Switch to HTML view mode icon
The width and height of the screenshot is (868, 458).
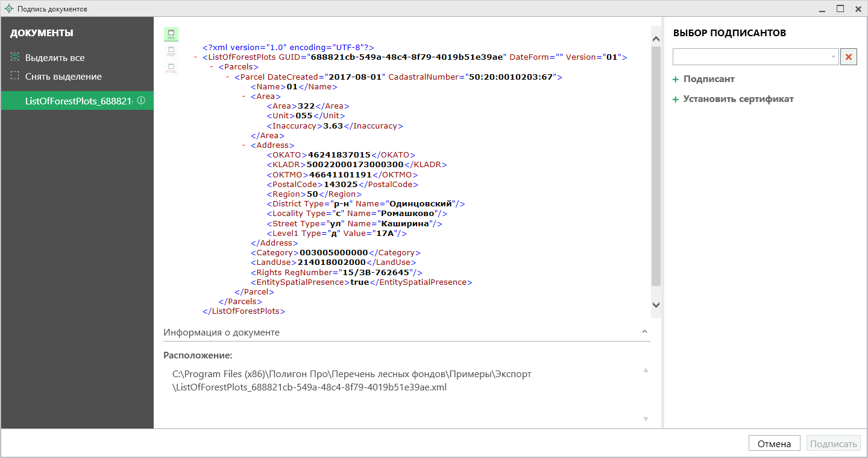coord(171,68)
